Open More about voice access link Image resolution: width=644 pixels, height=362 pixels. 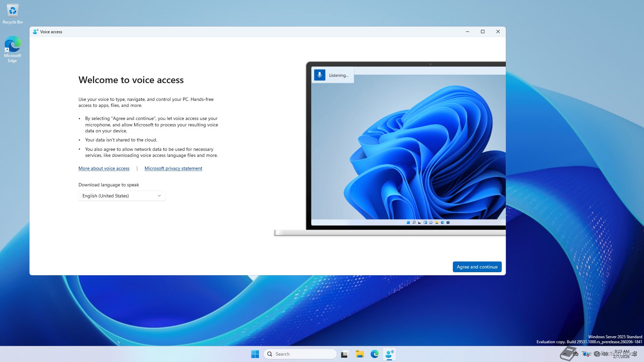(x=104, y=168)
